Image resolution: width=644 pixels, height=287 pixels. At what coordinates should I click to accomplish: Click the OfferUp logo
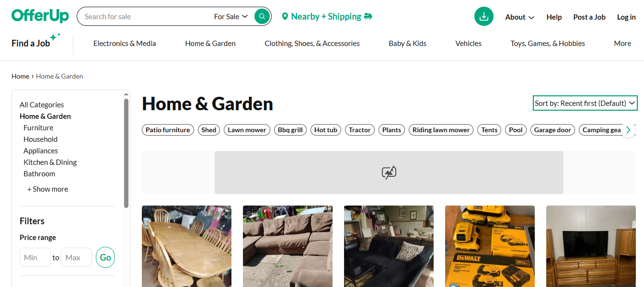tap(40, 16)
